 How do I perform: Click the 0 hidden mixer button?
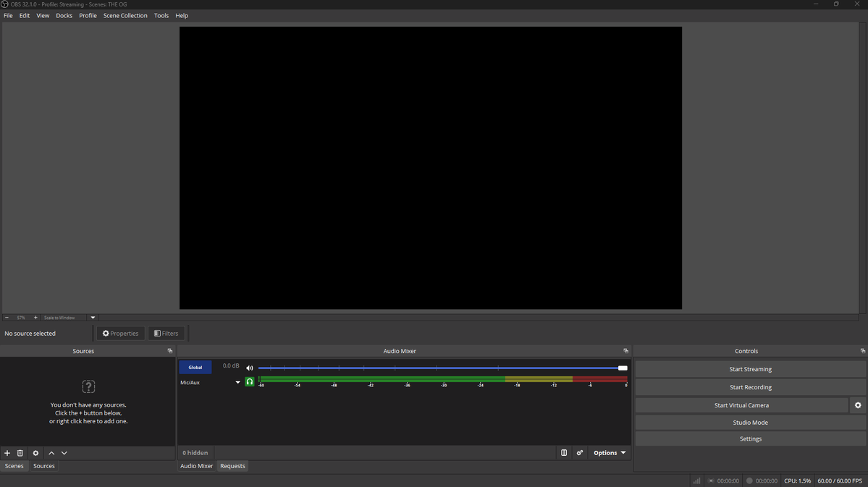click(195, 453)
